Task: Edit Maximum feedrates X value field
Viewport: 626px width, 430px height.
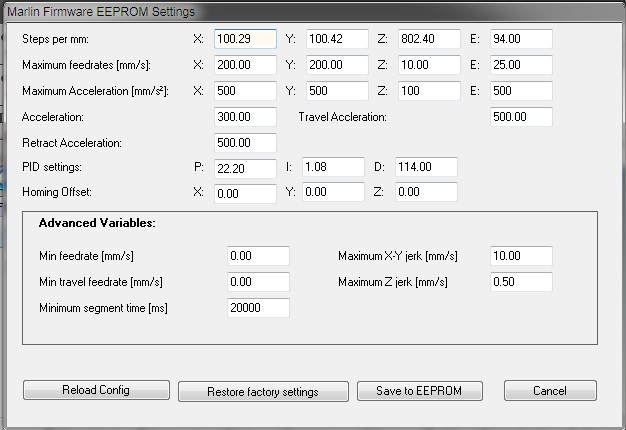Action: (x=245, y=66)
